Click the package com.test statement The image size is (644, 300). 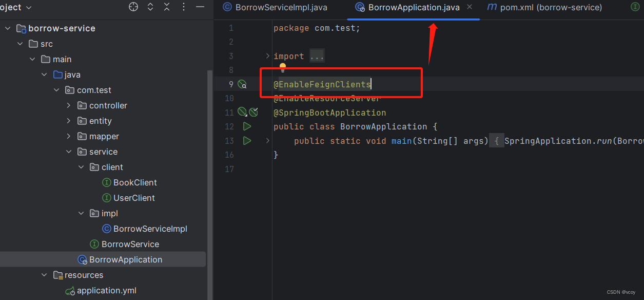pyautogui.click(x=317, y=28)
